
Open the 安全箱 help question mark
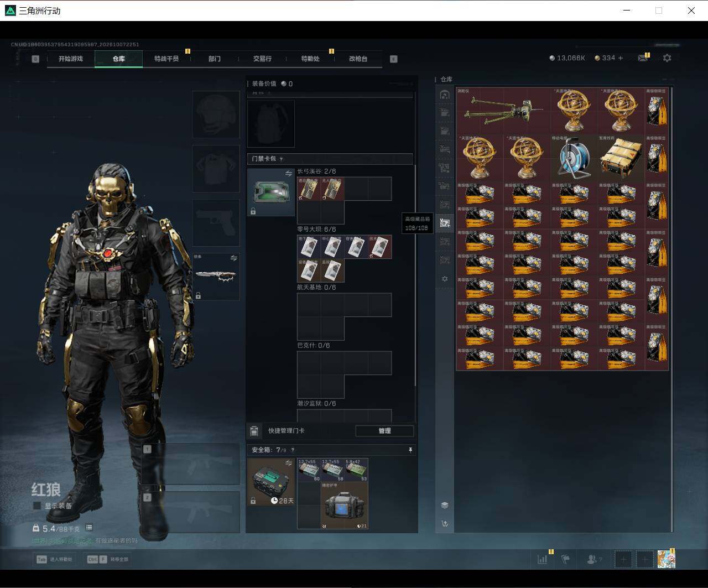click(x=293, y=450)
